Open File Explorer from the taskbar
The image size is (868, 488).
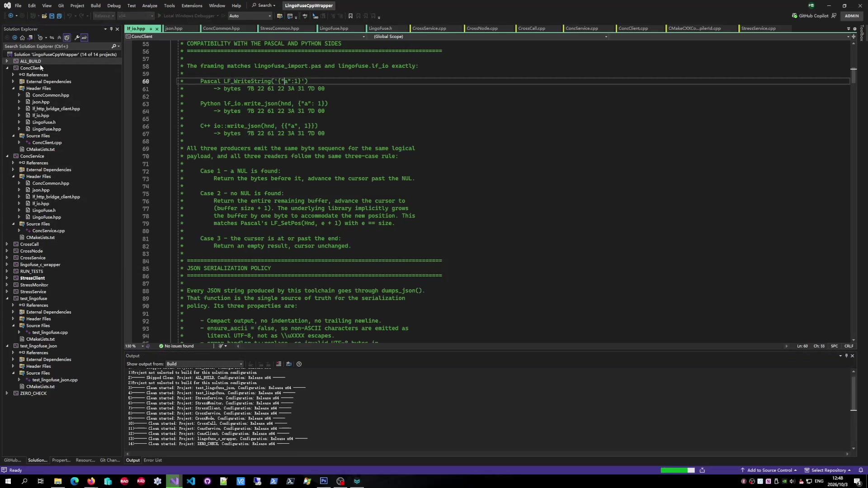pyautogui.click(x=58, y=481)
